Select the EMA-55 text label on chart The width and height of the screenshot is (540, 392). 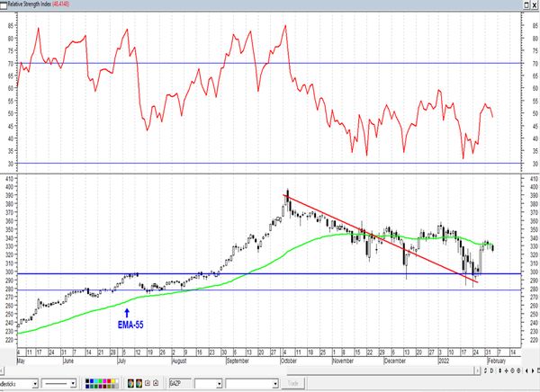[x=131, y=323]
